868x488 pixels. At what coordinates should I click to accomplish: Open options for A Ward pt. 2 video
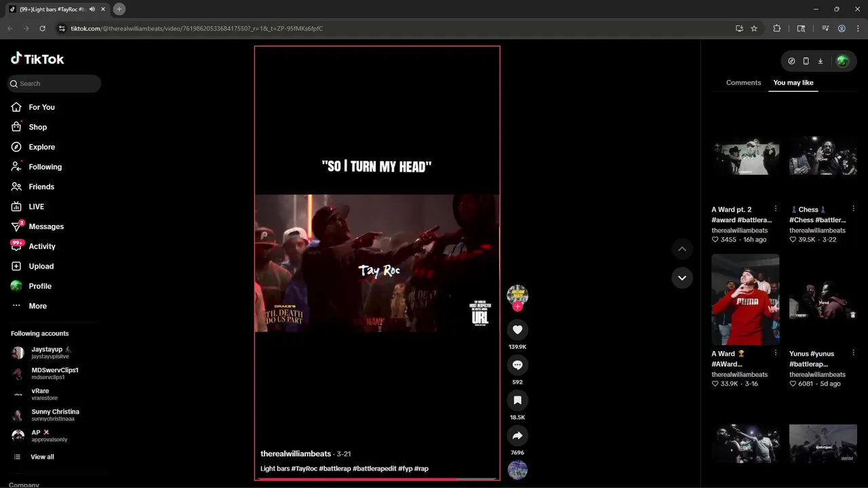[x=776, y=209]
